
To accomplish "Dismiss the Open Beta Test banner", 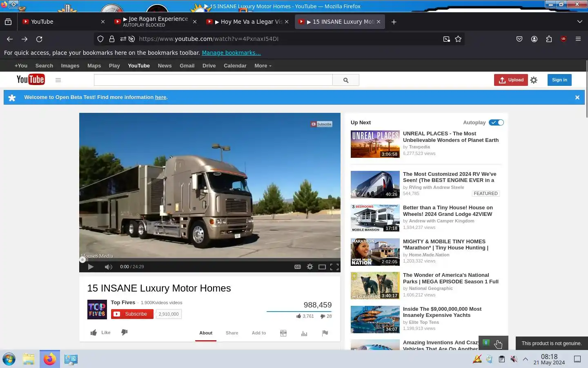I will click(577, 97).
